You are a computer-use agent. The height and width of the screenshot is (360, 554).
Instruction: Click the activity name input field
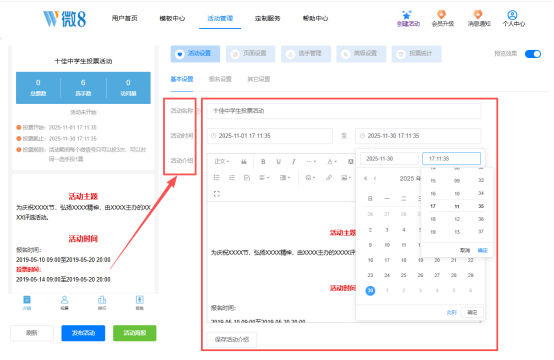[x=344, y=111]
